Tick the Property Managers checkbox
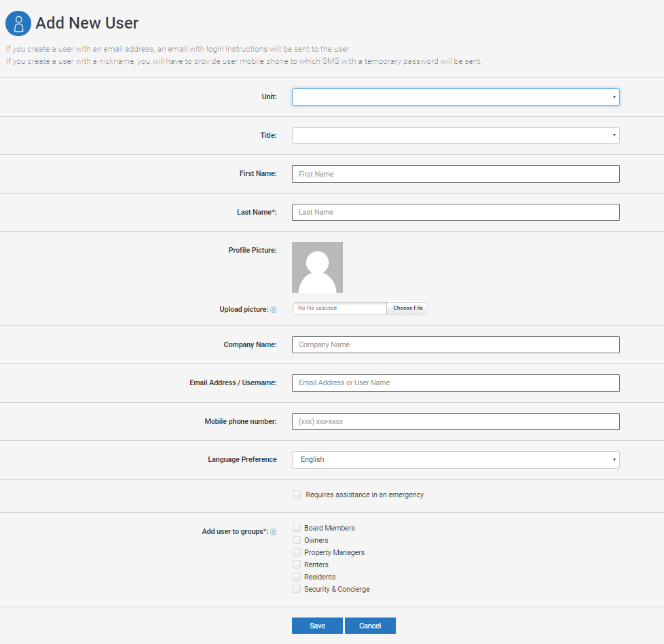 pos(297,552)
